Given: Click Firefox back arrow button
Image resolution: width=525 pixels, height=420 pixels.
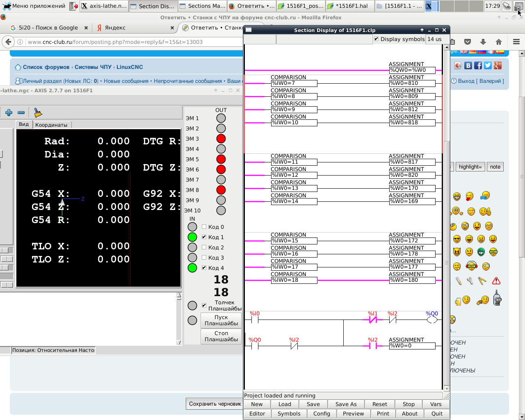Looking at the screenshot, I should pyautogui.click(x=8, y=42).
